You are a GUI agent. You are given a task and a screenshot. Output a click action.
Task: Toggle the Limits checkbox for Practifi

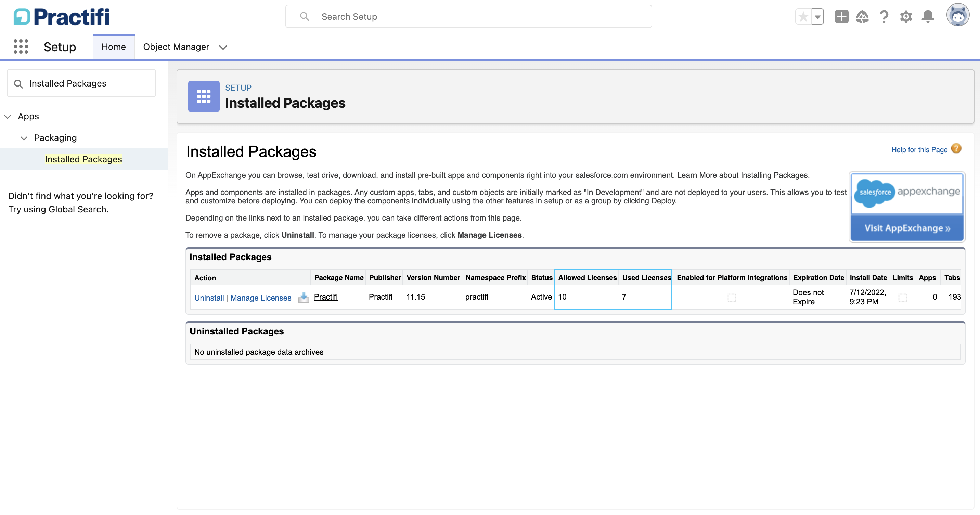[x=902, y=298]
